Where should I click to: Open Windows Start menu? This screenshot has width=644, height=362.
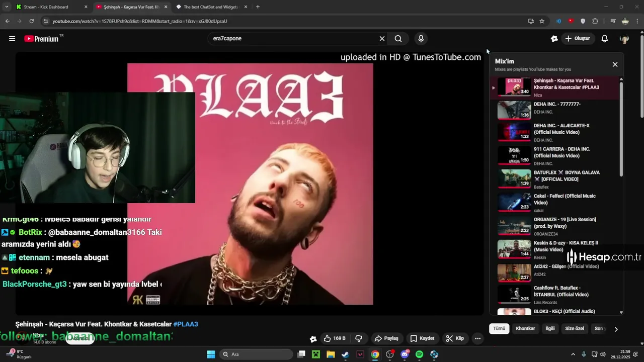(x=211, y=354)
